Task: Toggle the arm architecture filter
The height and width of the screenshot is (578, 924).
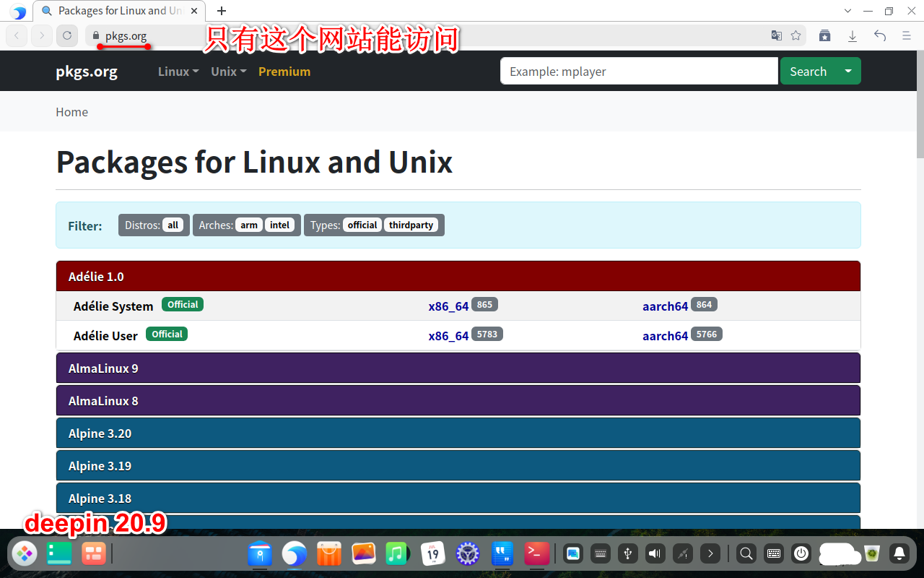Action: pyautogui.click(x=249, y=225)
